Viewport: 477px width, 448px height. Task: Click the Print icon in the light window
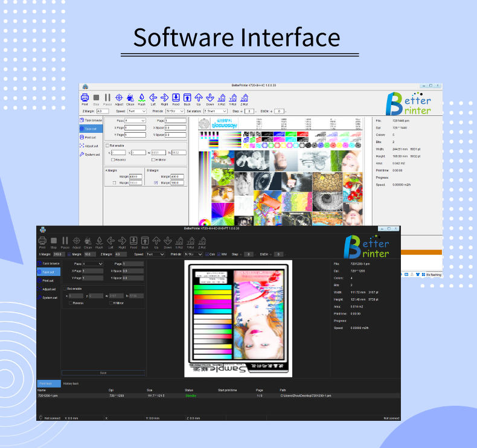pos(85,97)
